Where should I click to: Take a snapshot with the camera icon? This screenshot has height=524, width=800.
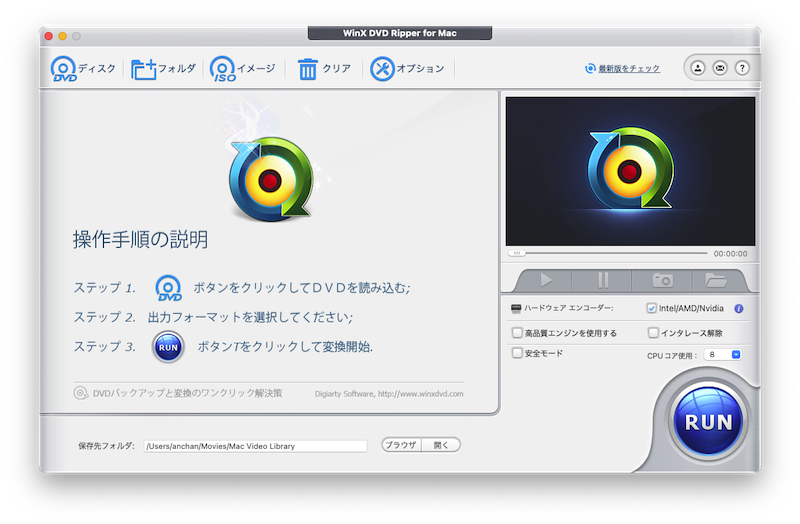(x=662, y=280)
